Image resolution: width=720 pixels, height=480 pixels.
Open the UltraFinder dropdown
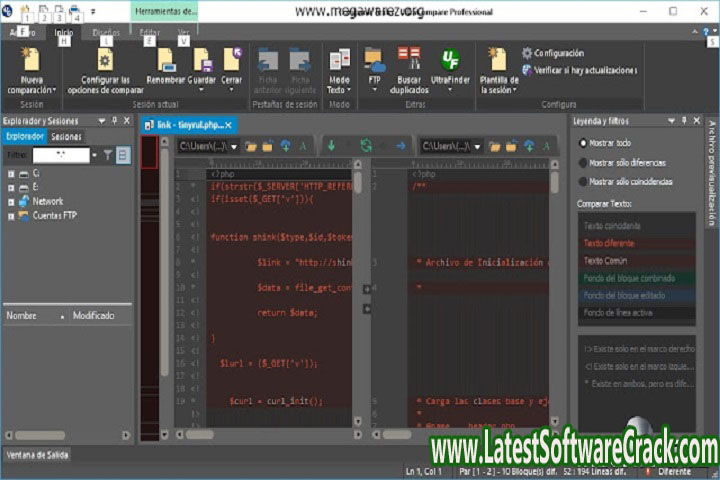(x=450, y=90)
